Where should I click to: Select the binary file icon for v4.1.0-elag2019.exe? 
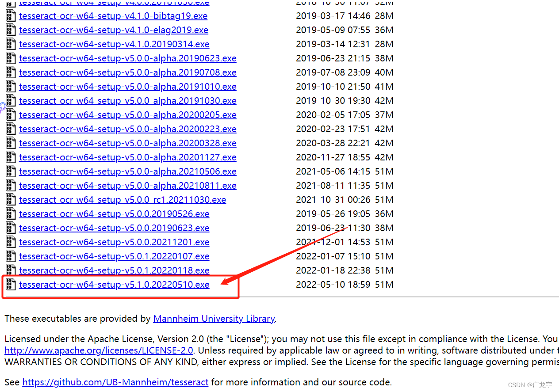pos(11,30)
